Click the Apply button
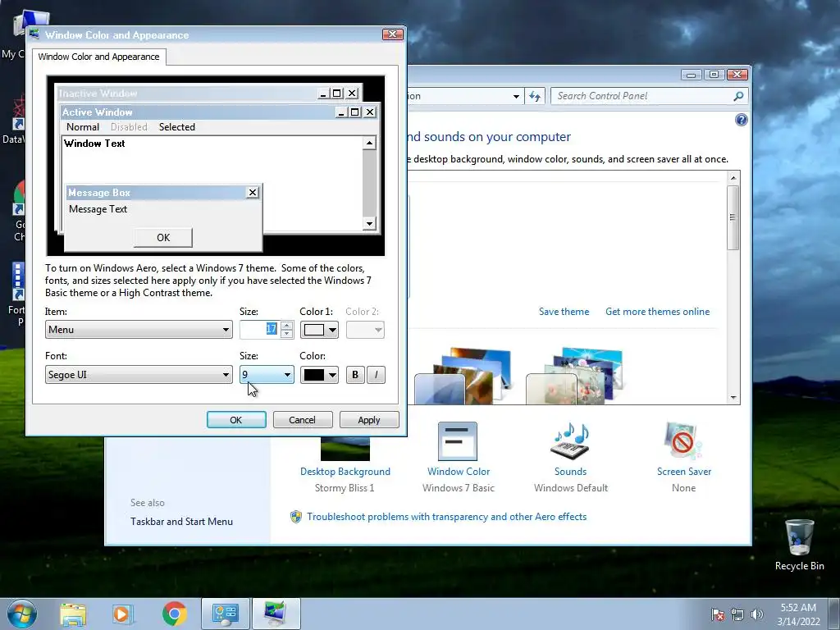Viewport: 840px width, 630px height. coord(369,420)
